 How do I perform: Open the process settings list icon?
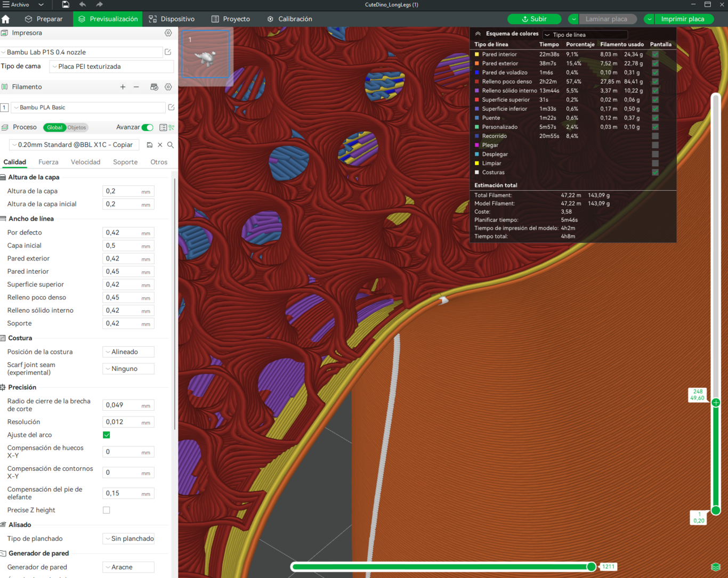(163, 127)
